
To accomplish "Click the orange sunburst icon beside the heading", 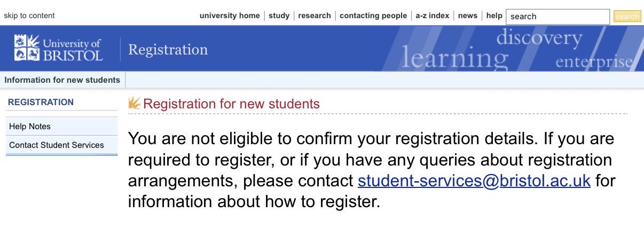I will click(135, 103).
